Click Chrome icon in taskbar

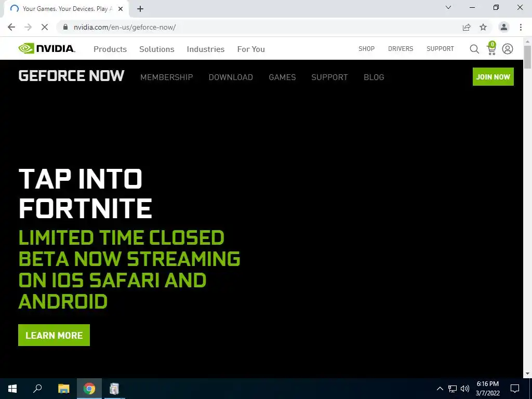[89, 389]
